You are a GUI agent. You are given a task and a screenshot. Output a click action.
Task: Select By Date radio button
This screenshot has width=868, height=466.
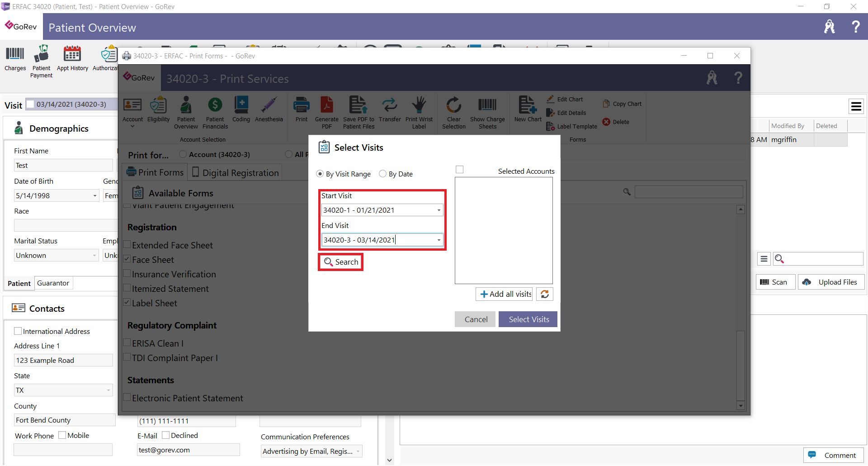382,174
